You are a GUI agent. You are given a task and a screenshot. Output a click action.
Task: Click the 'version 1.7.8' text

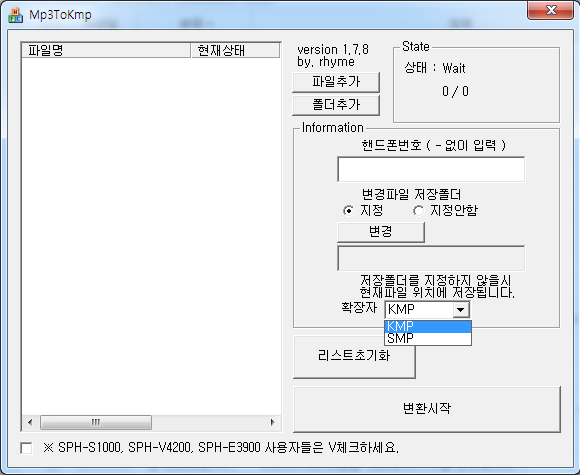coord(333,50)
